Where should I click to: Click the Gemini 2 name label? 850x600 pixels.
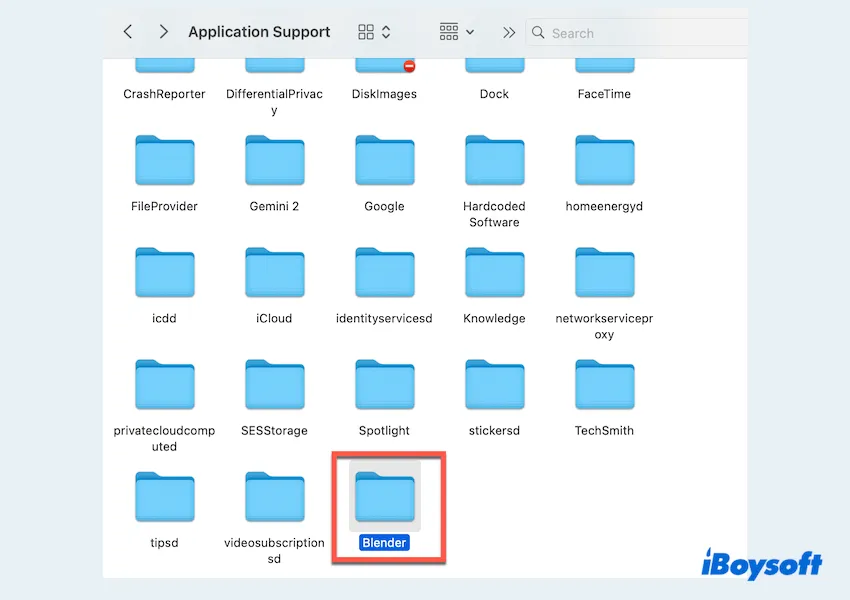coord(274,206)
